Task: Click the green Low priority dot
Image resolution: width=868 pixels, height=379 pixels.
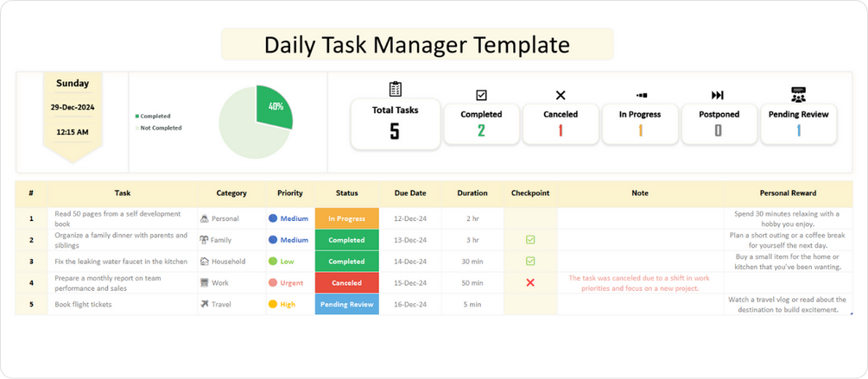Action: 273,261
